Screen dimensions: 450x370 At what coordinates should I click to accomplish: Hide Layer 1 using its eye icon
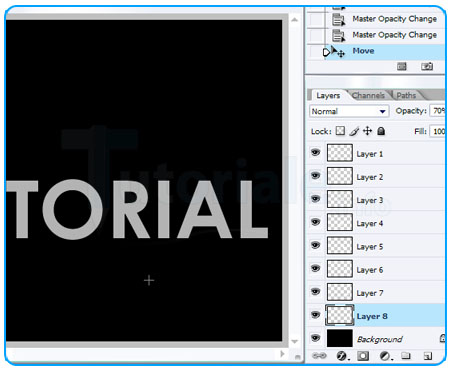[315, 153]
